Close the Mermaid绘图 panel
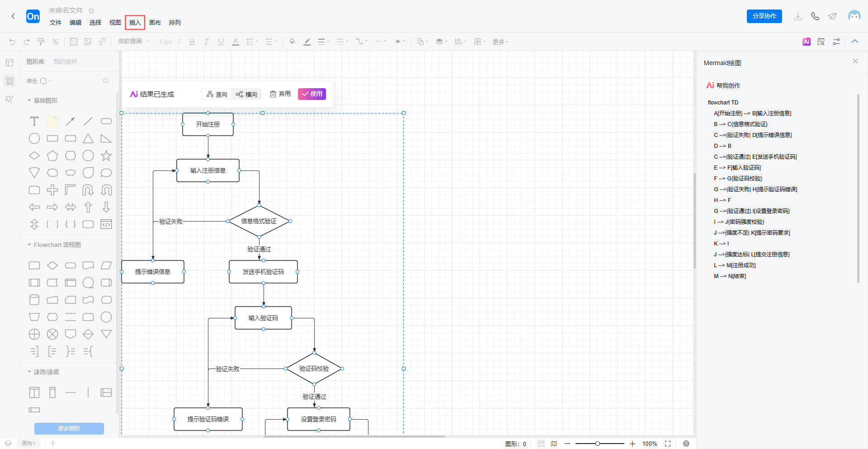 [x=855, y=61]
